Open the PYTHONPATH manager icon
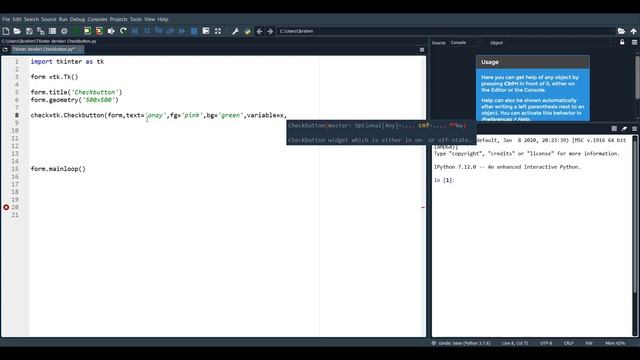 click(247, 31)
